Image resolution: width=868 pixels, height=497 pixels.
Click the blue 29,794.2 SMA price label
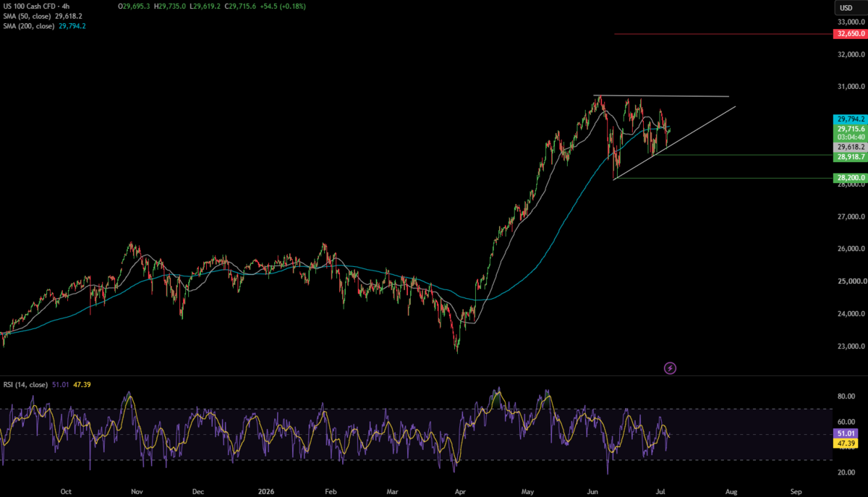[x=851, y=119]
